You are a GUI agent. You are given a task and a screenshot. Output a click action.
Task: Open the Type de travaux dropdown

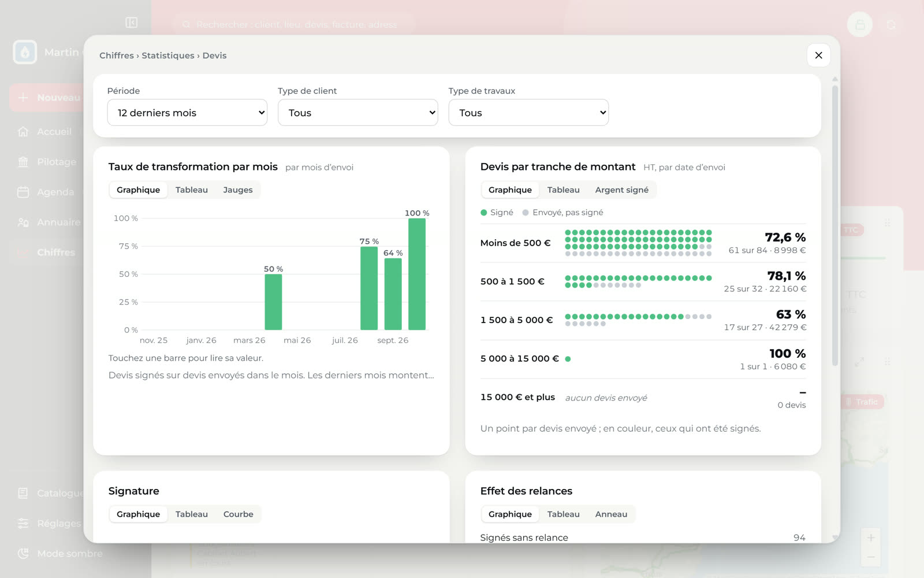(x=528, y=113)
